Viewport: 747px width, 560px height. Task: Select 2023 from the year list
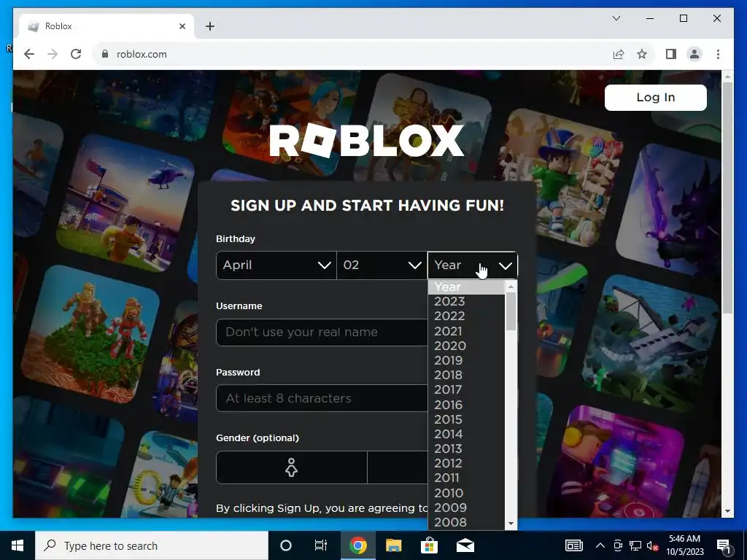click(466, 301)
